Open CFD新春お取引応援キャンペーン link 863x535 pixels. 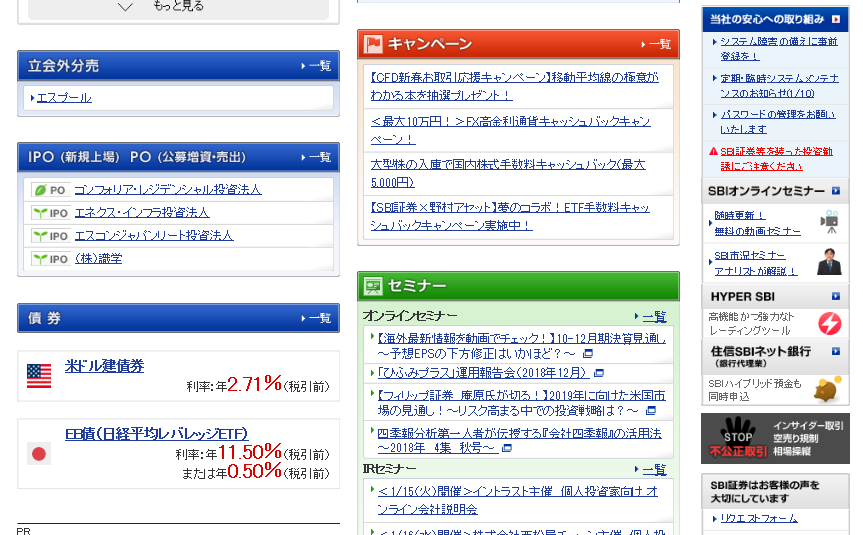coord(515,86)
